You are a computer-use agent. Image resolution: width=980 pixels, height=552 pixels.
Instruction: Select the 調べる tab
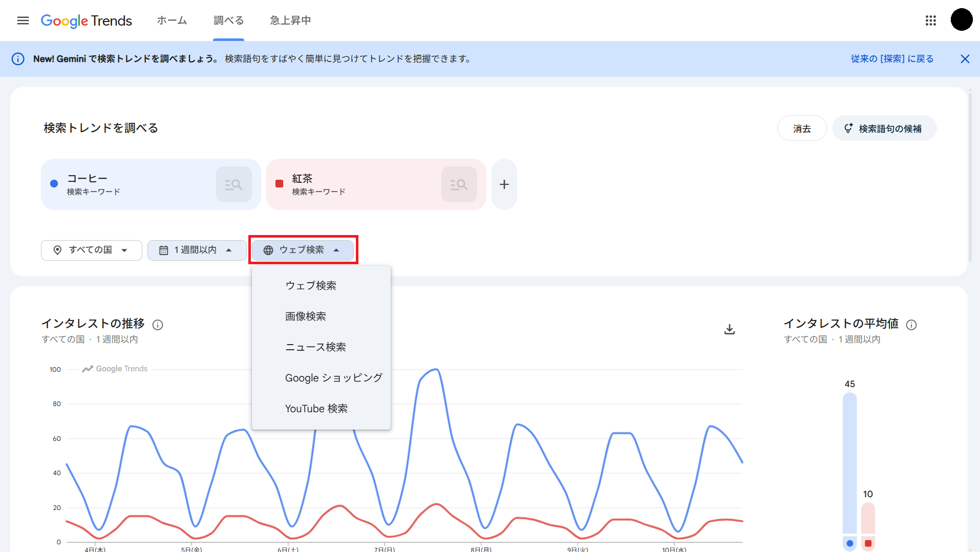[228, 20]
